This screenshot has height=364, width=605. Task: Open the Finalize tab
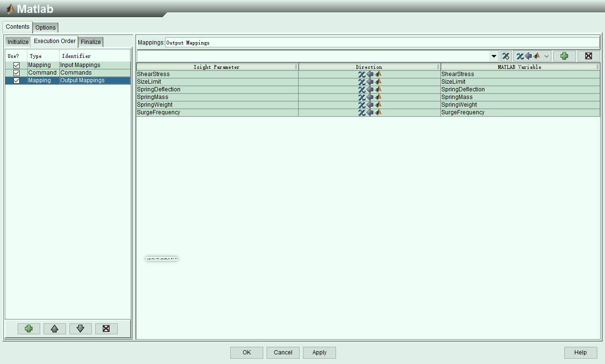coord(90,42)
